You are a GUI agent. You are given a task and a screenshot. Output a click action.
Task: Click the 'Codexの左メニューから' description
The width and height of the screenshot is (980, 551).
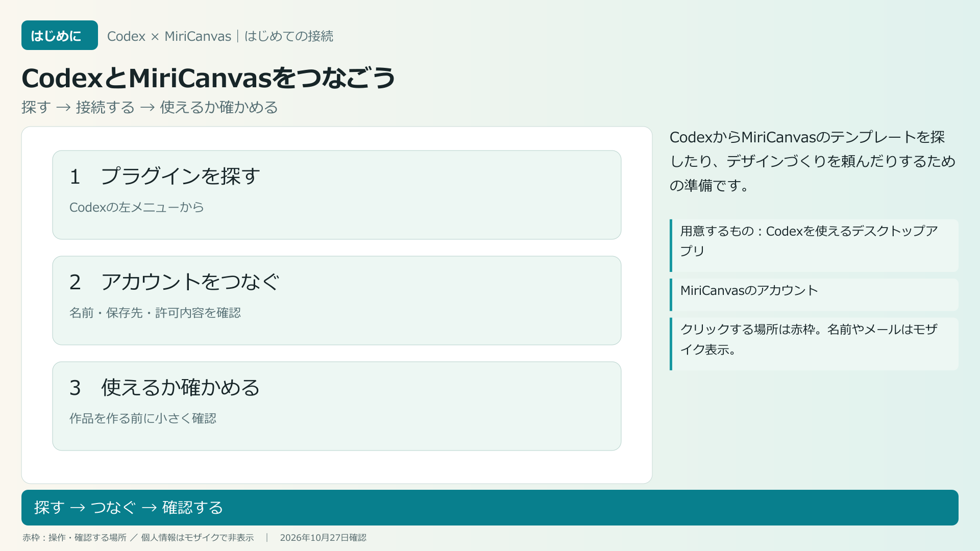137,207
